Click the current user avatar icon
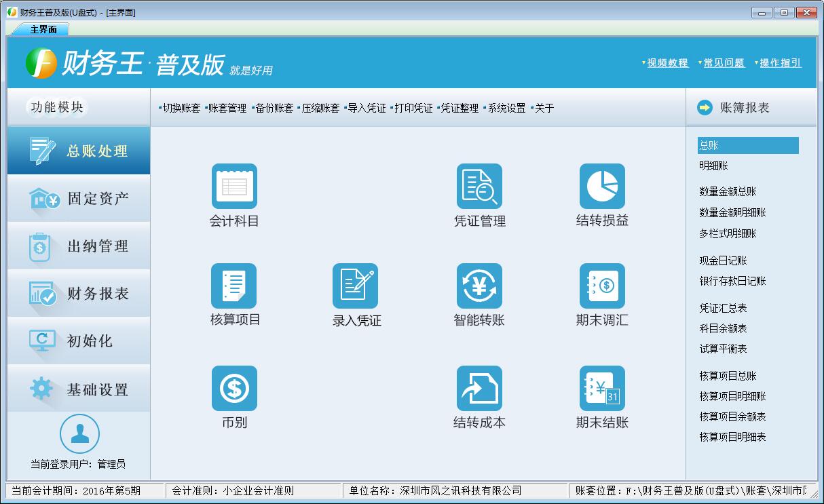Image resolution: width=824 pixels, height=504 pixels. pos(79,433)
